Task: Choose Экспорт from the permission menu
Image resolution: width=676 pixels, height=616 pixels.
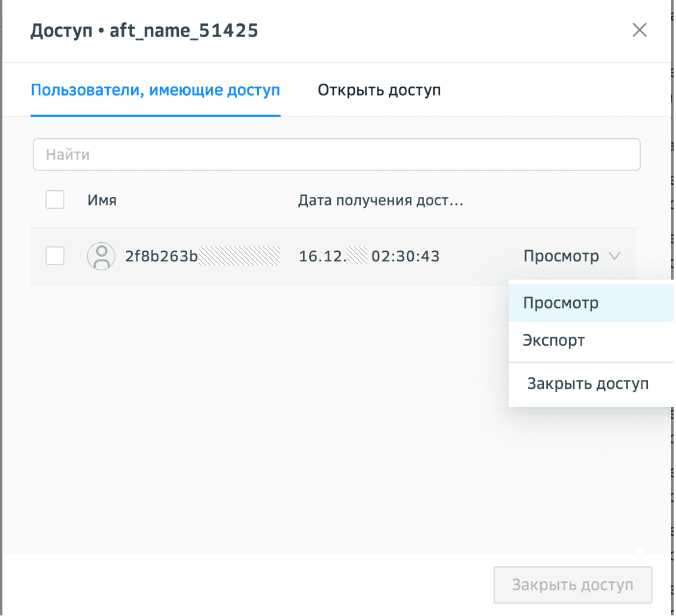Action: (x=553, y=341)
